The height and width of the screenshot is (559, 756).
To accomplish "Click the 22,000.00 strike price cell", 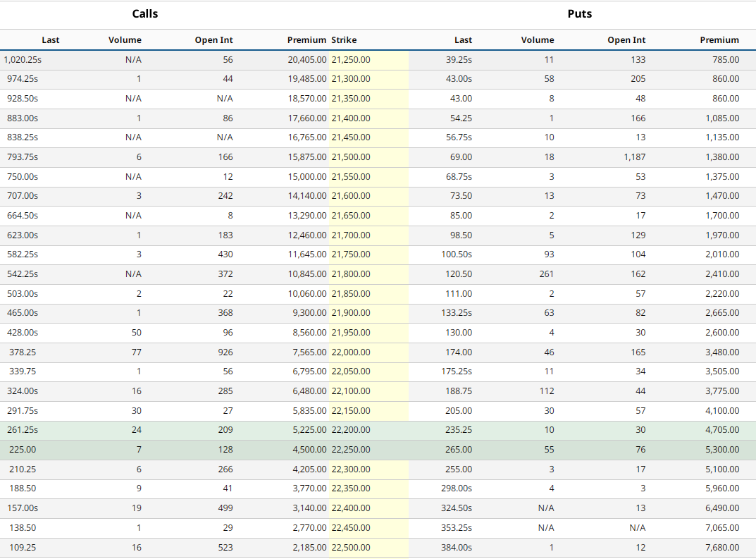I will click(351, 352).
